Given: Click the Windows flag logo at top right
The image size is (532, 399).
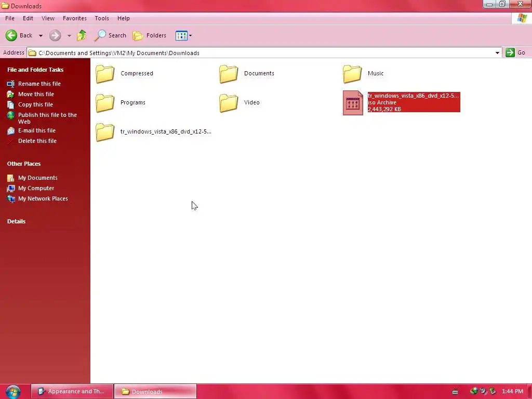Looking at the screenshot, I should click(522, 18).
